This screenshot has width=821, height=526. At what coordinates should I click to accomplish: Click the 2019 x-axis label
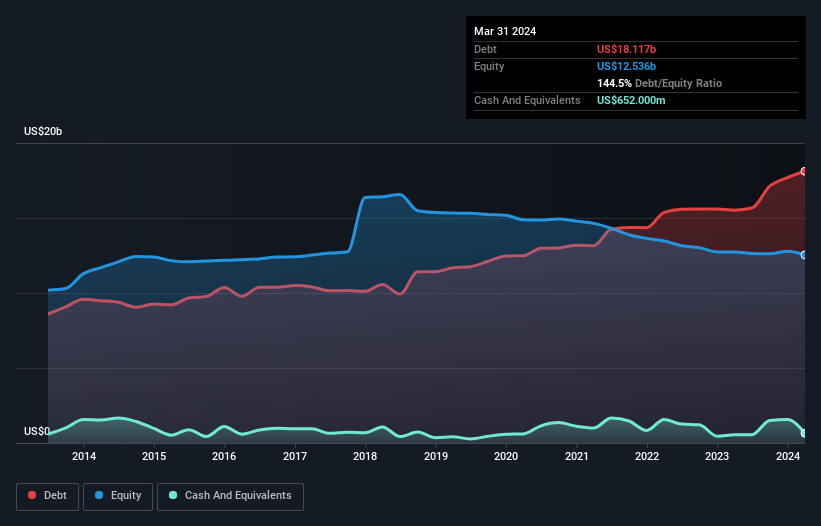436,456
